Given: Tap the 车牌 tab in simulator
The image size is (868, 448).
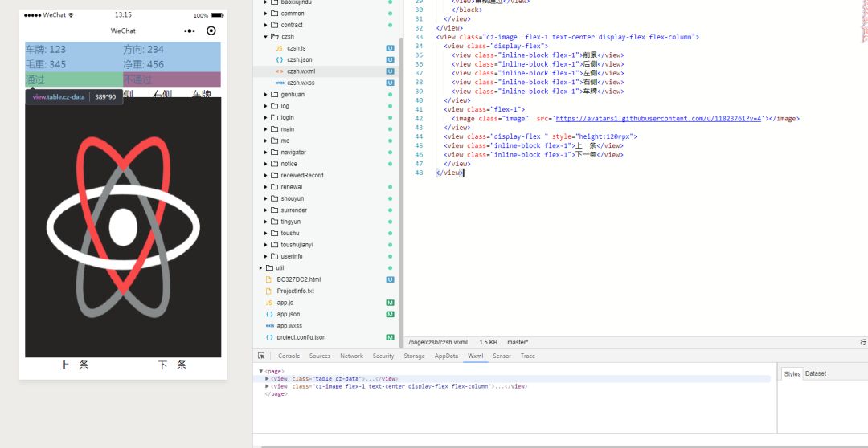Looking at the screenshot, I should coord(202,94).
